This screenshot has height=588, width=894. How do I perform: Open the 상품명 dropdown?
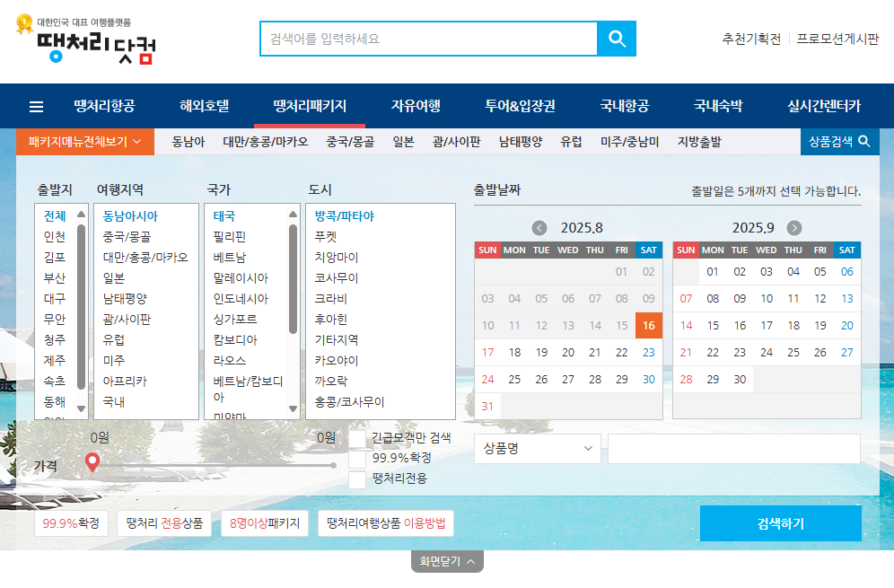[537, 448]
